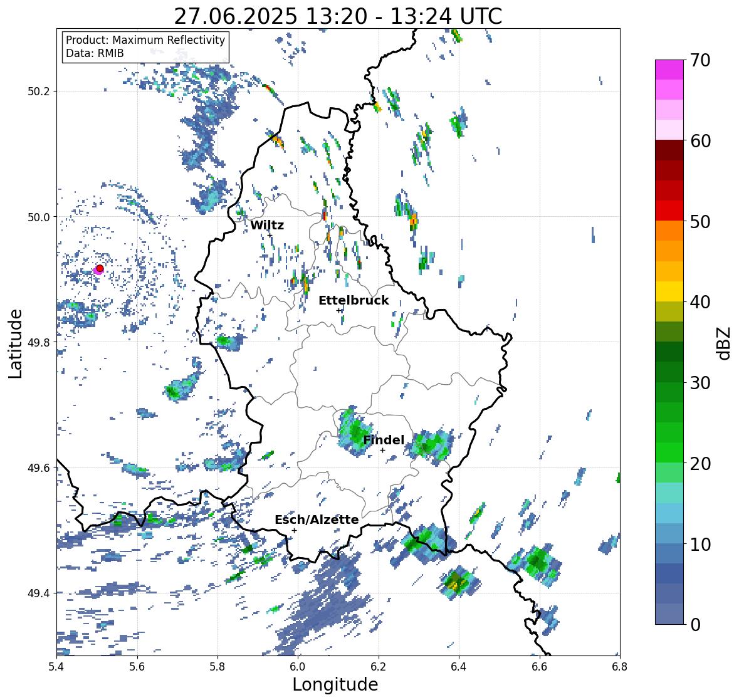Click the 70 tick on the colorbar

700,60
